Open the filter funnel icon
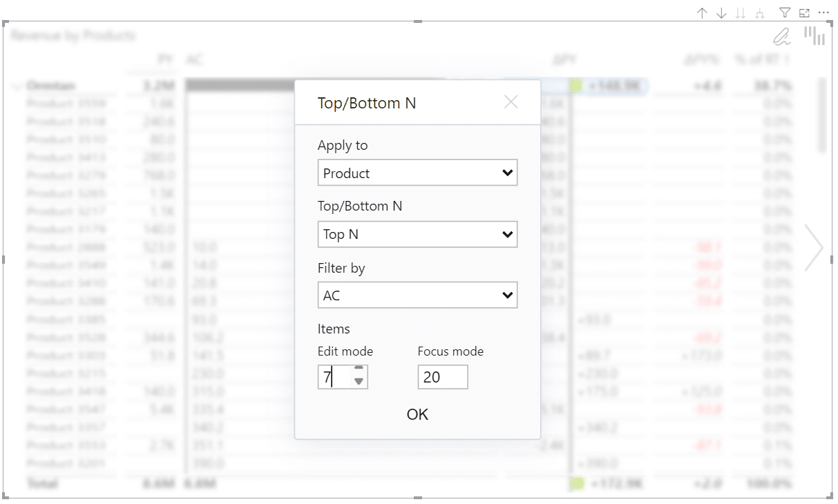838x504 pixels. (785, 12)
